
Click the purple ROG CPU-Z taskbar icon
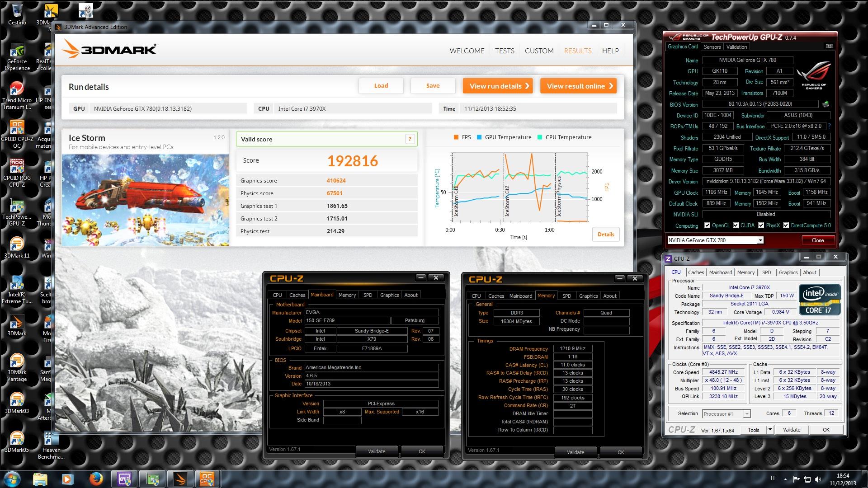[x=124, y=479]
